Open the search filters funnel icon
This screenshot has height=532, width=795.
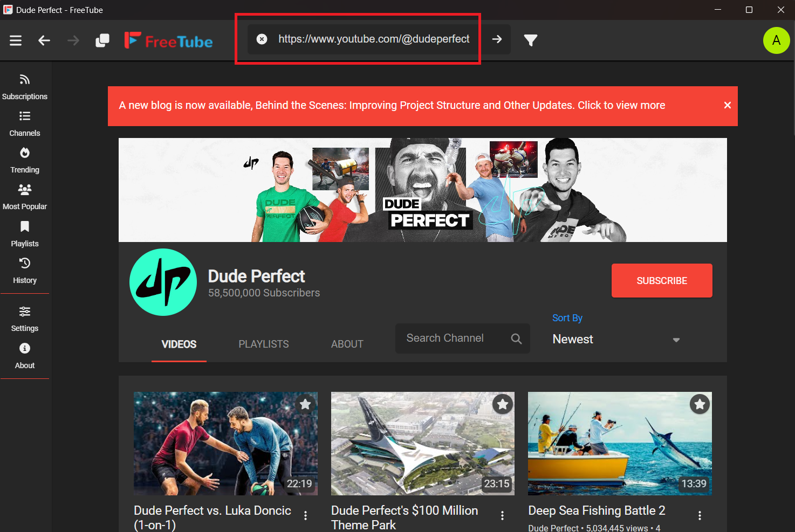(x=531, y=40)
